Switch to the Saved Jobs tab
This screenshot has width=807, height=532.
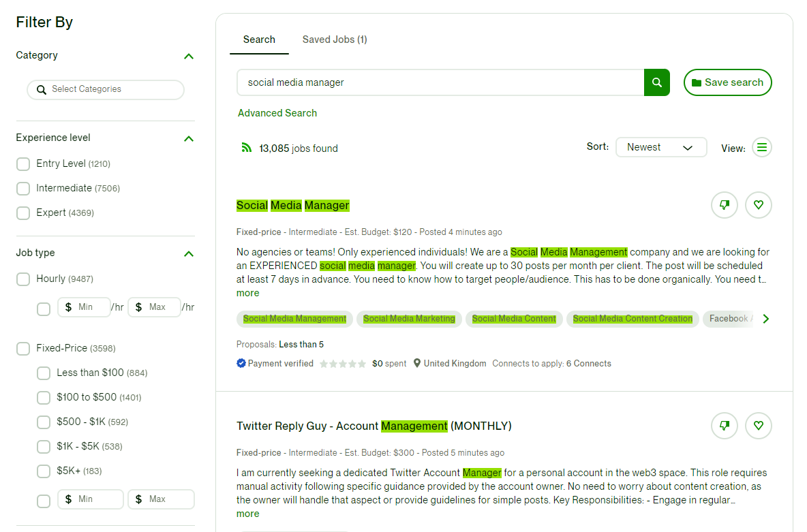pos(335,39)
